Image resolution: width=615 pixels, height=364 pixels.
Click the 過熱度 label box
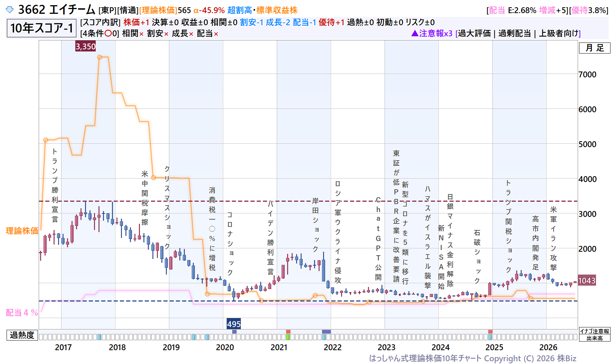tap(22, 335)
